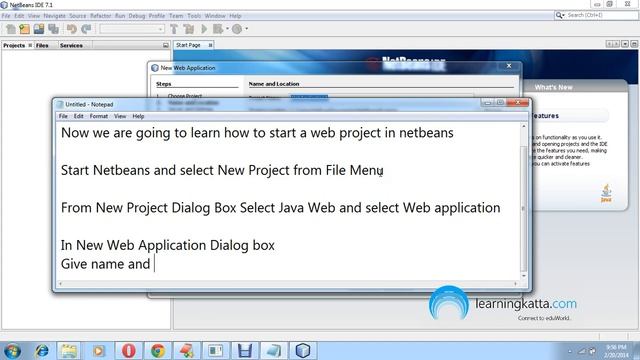Click Notepad's scroll down arrow

[x=524, y=276]
